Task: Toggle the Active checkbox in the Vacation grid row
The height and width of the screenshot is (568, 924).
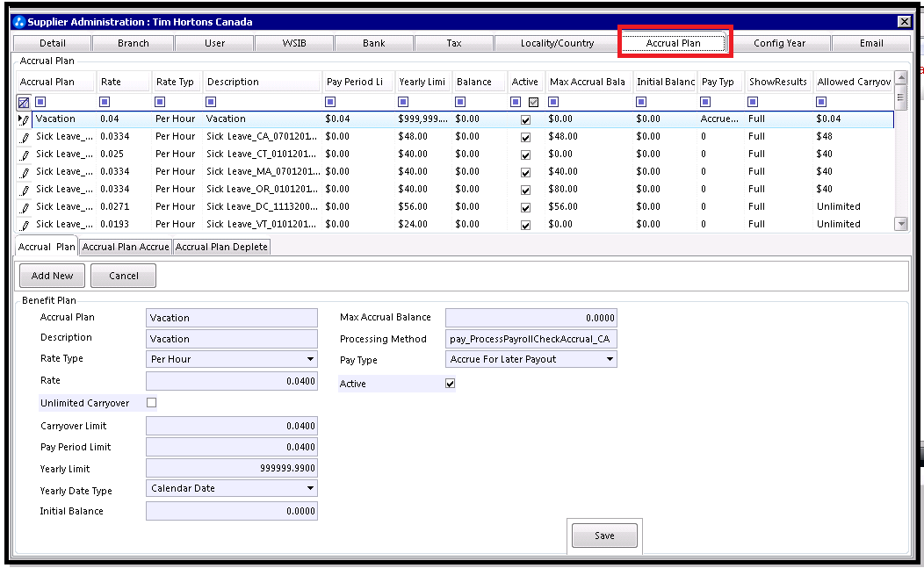Action: click(525, 119)
